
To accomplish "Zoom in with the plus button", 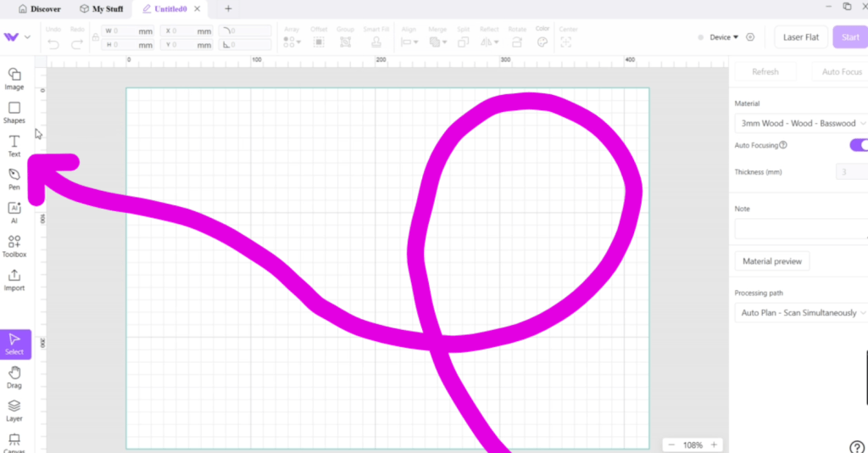I will (714, 445).
